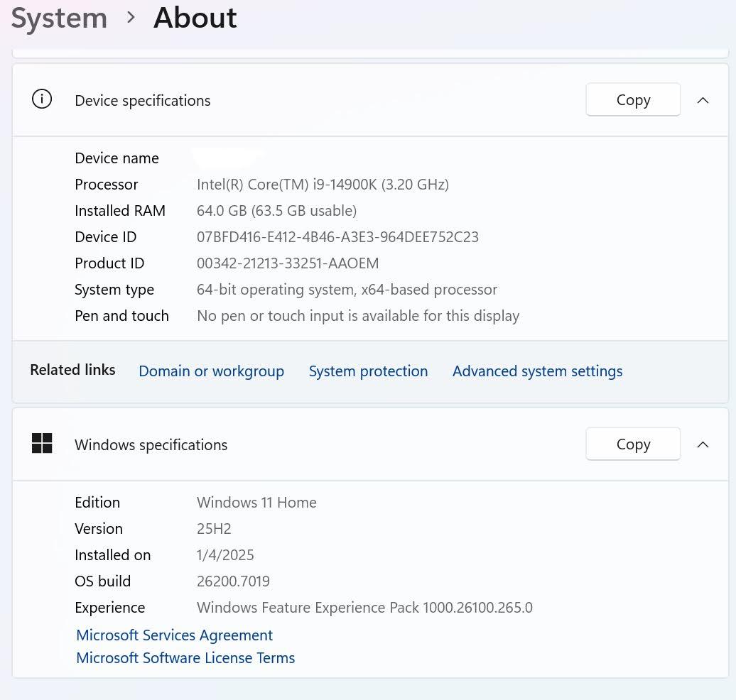736x700 pixels.
Task: Click the Device specifications heading
Action: click(x=142, y=101)
